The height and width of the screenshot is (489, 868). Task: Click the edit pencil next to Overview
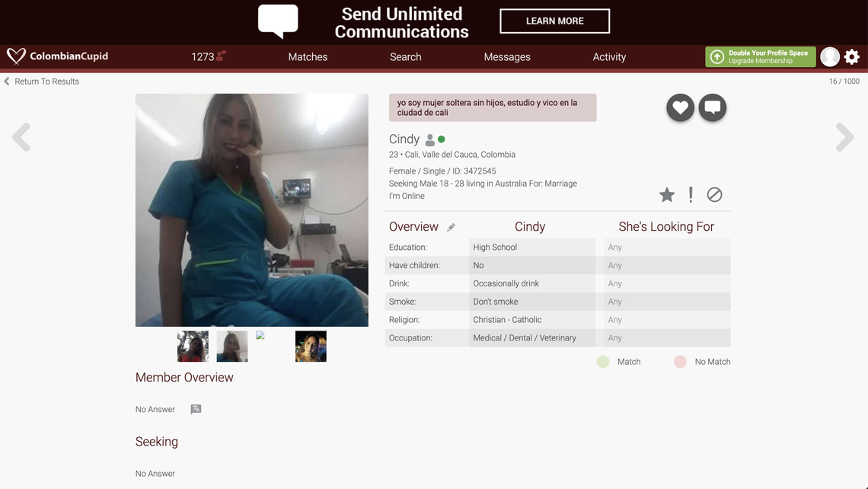[x=452, y=227]
